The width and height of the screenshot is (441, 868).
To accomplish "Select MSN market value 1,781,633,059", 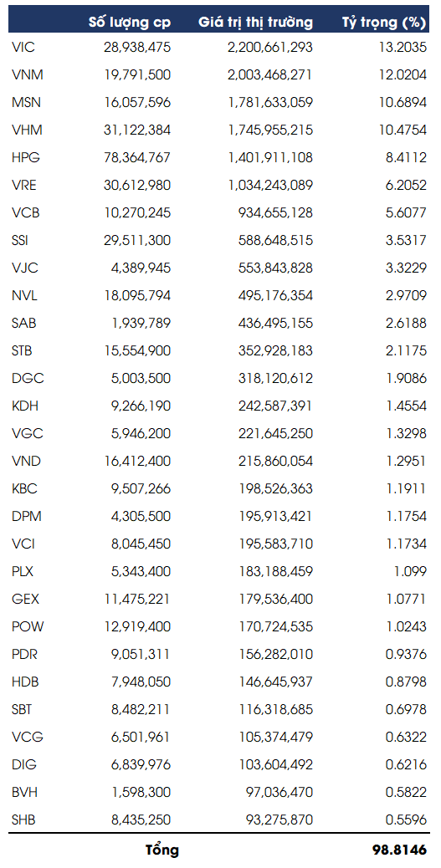I will [x=269, y=102].
